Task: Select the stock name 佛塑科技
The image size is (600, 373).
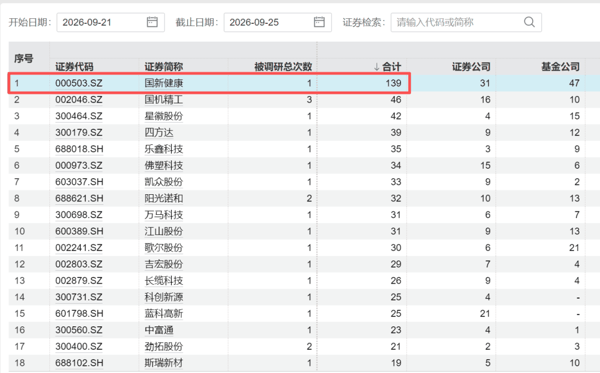Action: pyautogui.click(x=163, y=165)
